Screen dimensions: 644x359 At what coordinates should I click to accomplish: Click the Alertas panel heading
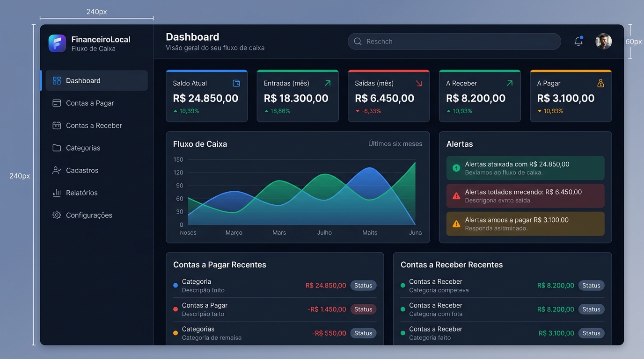460,144
